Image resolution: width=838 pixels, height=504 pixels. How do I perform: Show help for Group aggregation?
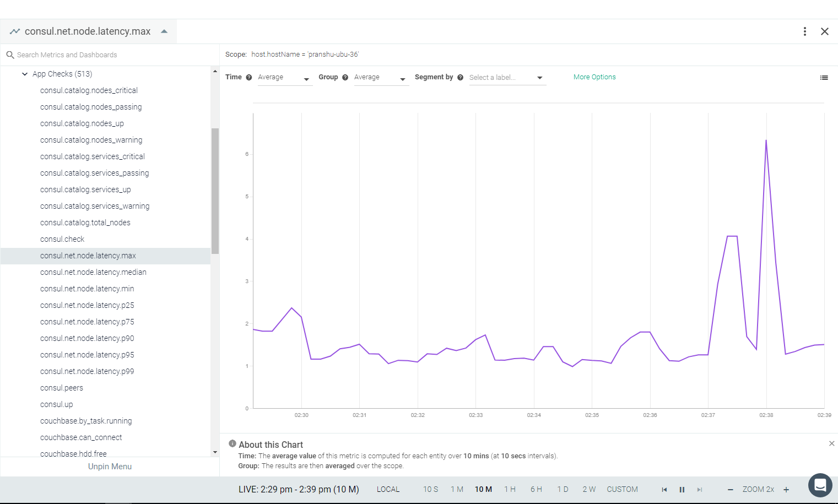(x=345, y=78)
